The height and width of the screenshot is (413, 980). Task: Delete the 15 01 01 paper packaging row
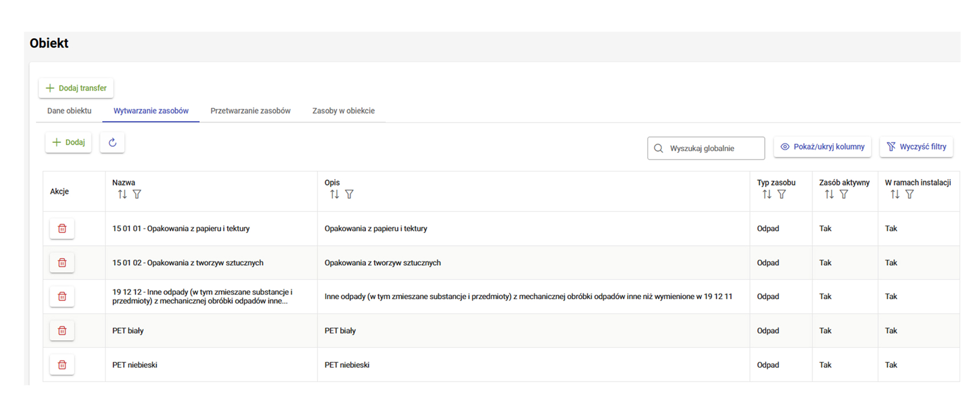click(62, 228)
